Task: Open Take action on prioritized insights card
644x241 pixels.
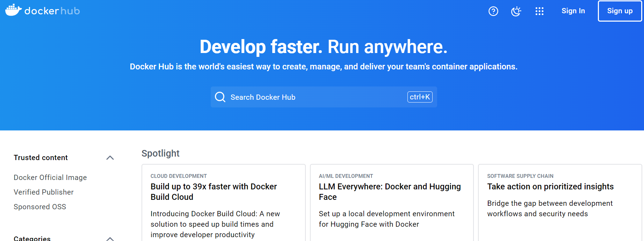Action: (550, 187)
